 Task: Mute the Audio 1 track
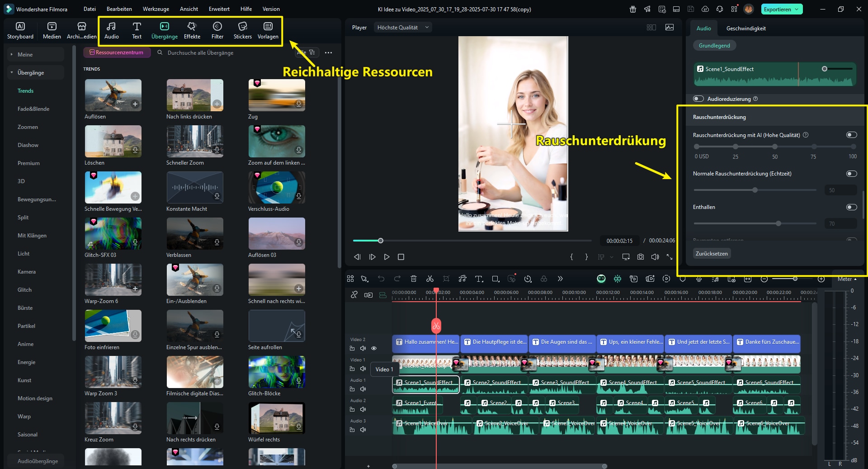[363, 389]
